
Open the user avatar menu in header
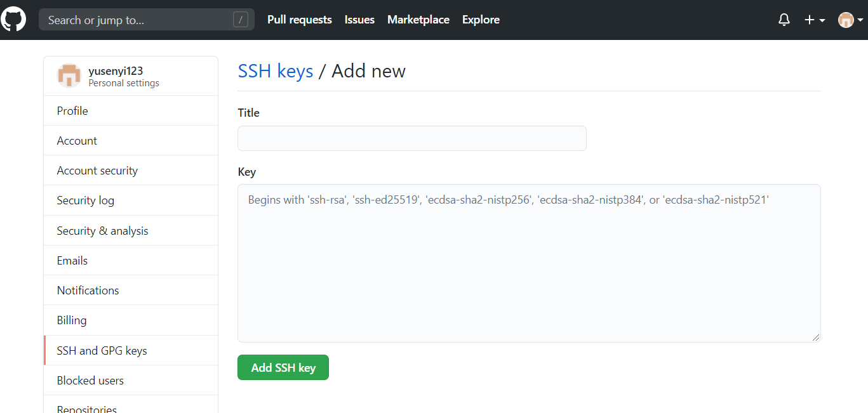pyautogui.click(x=851, y=20)
